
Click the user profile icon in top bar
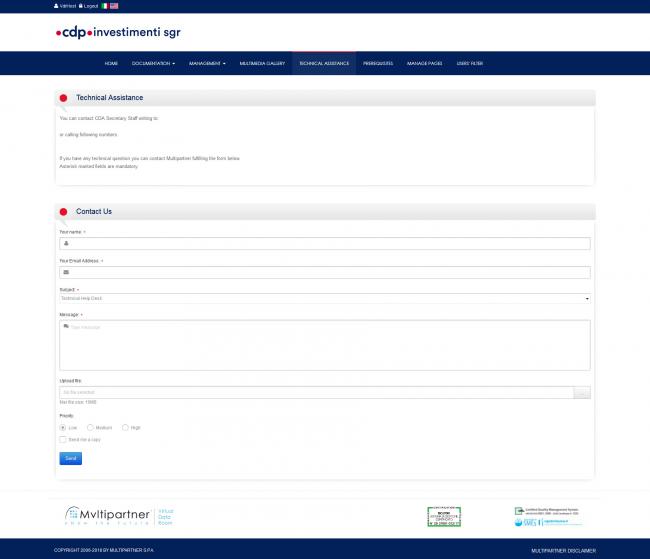click(57, 5)
